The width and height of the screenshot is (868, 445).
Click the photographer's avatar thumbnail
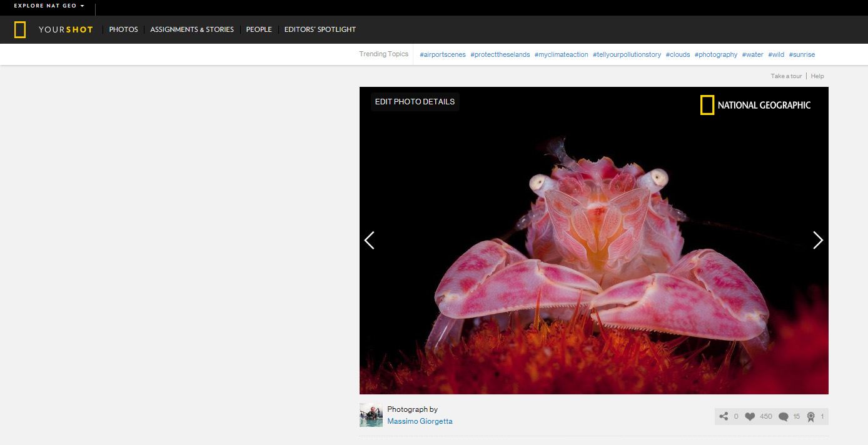click(x=371, y=415)
